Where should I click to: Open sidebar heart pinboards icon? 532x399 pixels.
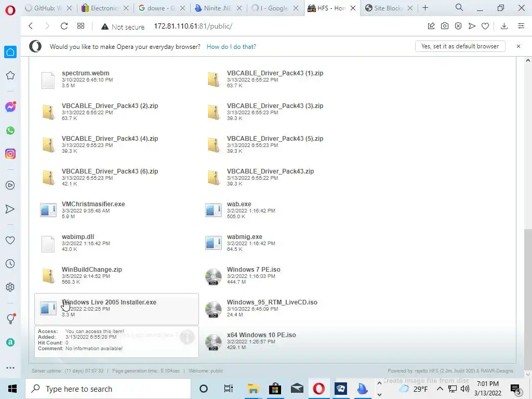10,240
